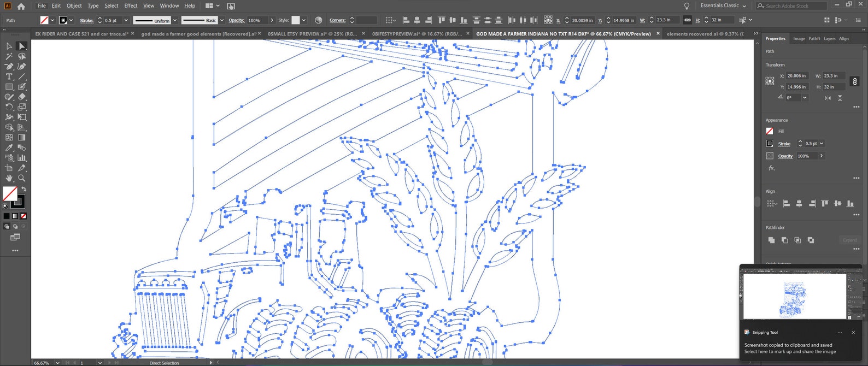Click the Fill swatch in Appearance section
Screen dimensions: 868x366
tap(770, 131)
